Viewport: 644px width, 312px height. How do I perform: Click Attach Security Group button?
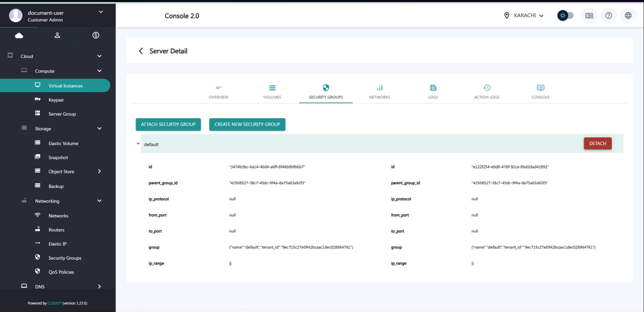[x=168, y=125]
